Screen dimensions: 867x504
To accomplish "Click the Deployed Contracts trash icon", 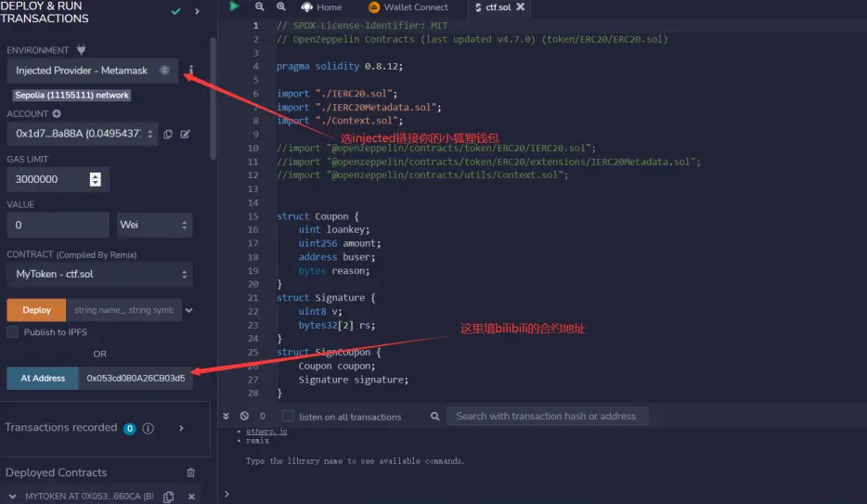I will [191, 473].
